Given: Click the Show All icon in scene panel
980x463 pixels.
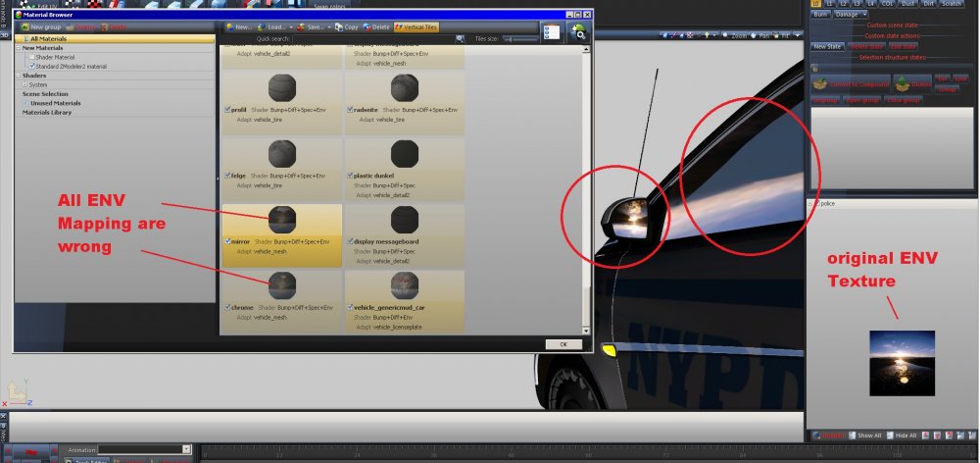Looking at the screenshot, I should point(852,436).
